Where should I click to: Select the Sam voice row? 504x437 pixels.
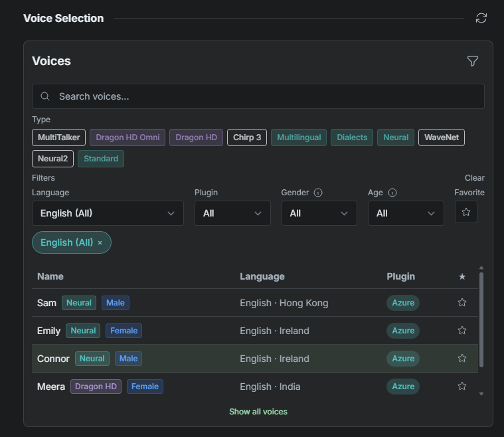point(255,303)
